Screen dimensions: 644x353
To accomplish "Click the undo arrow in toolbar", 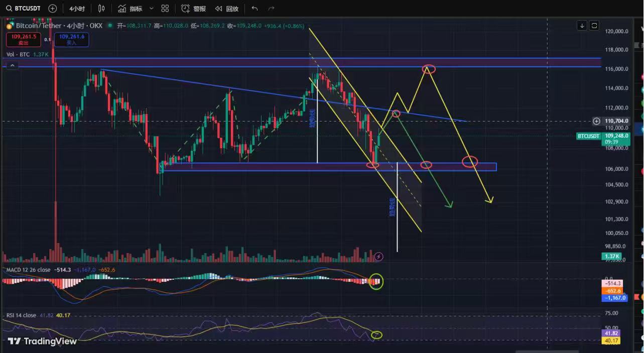I will 254,9.
